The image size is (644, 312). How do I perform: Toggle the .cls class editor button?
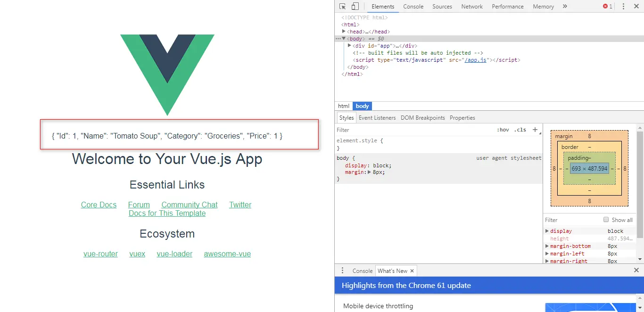(520, 130)
